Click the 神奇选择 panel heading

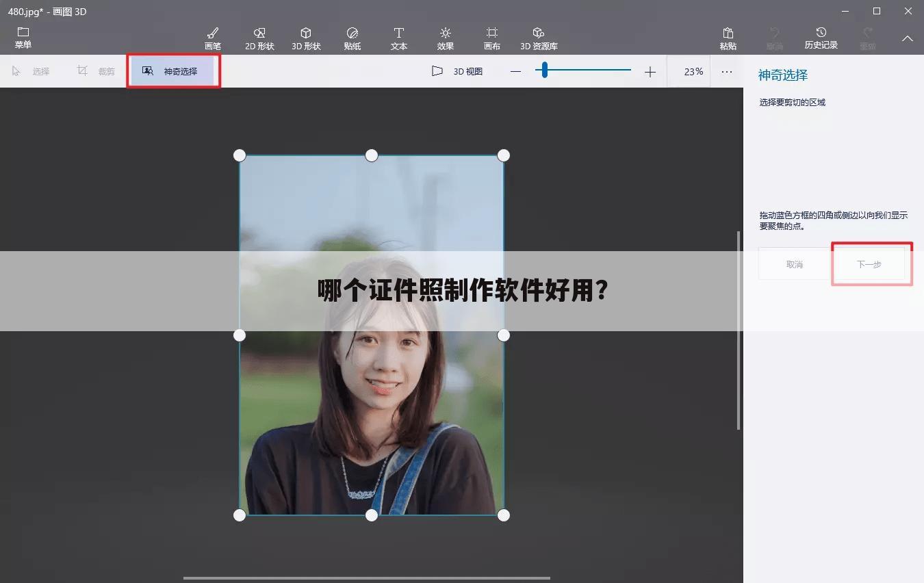[x=783, y=75]
